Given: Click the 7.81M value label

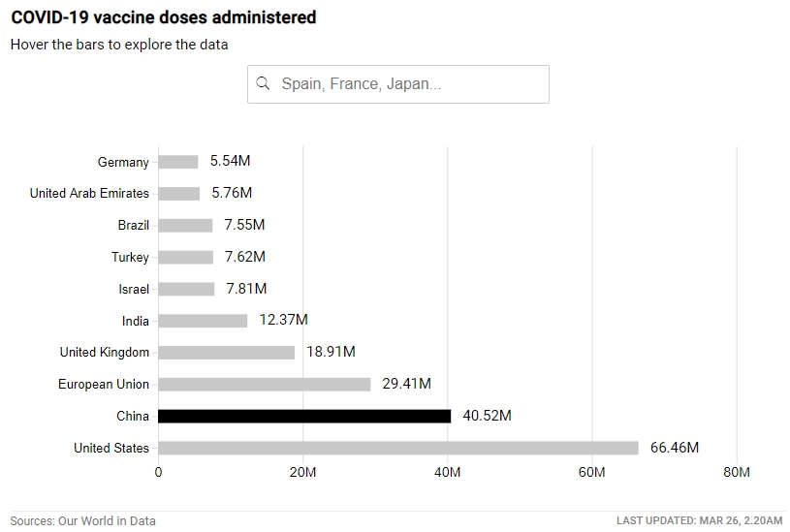Looking at the screenshot, I should [x=246, y=288].
